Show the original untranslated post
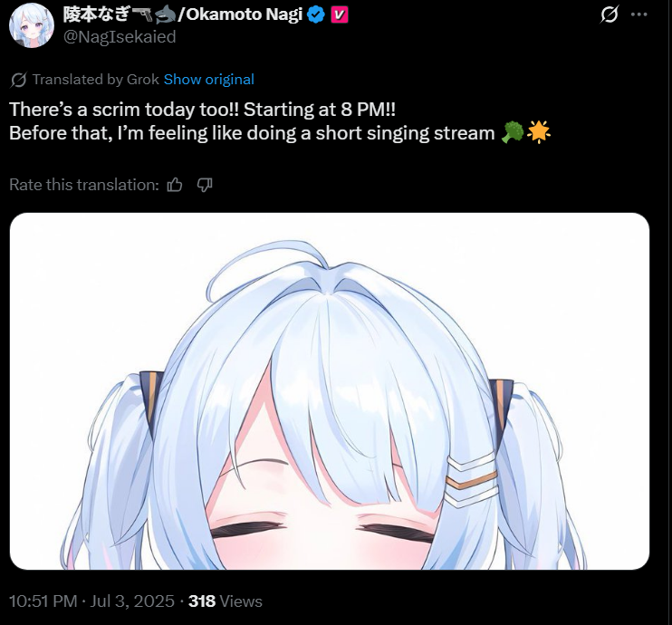The image size is (672, 625). [208, 80]
